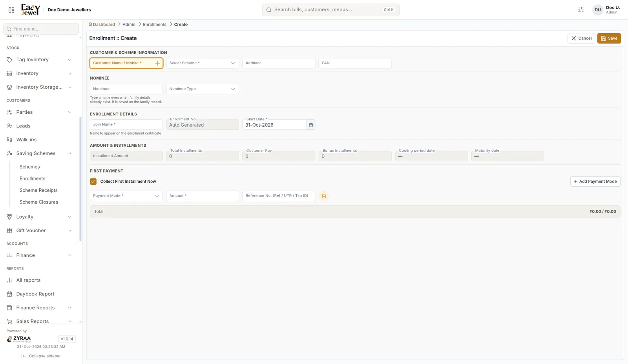The height and width of the screenshot is (364, 628).
Task: Focus the Aadhaar input field
Action: [x=279, y=63]
